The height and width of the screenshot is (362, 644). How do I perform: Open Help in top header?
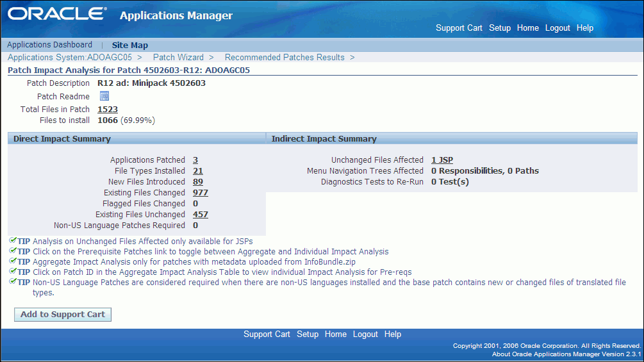tap(585, 28)
